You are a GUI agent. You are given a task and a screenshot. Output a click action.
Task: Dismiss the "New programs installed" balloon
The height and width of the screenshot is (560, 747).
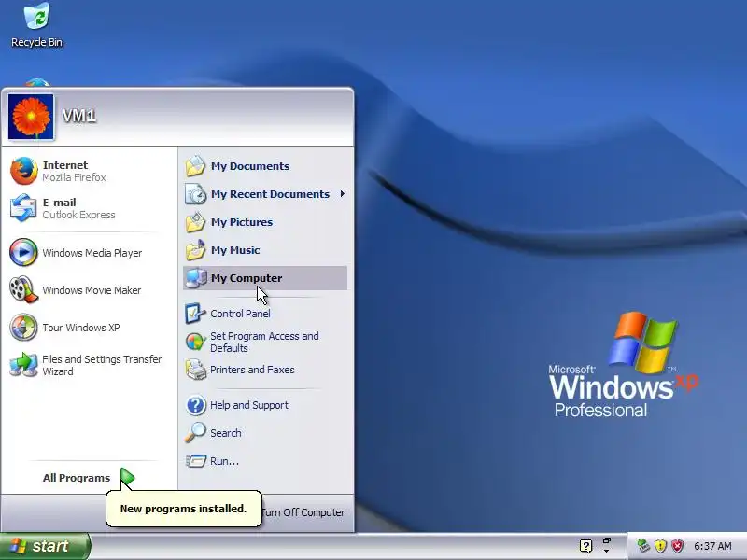click(x=183, y=509)
